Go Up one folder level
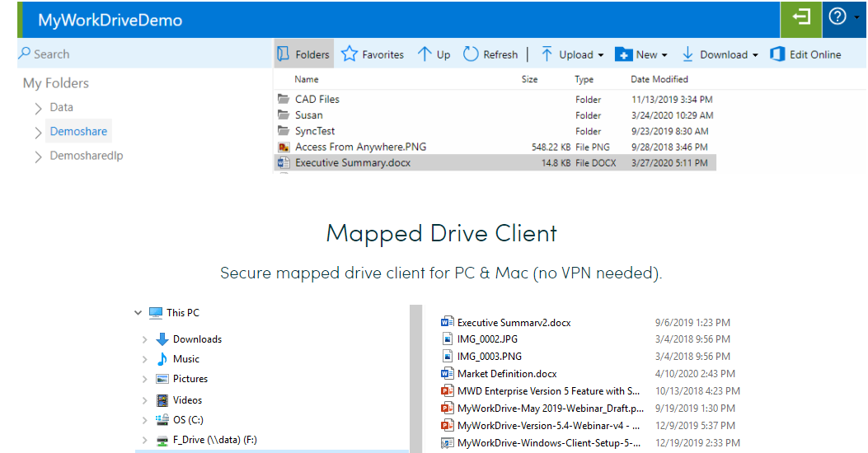 point(434,54)
